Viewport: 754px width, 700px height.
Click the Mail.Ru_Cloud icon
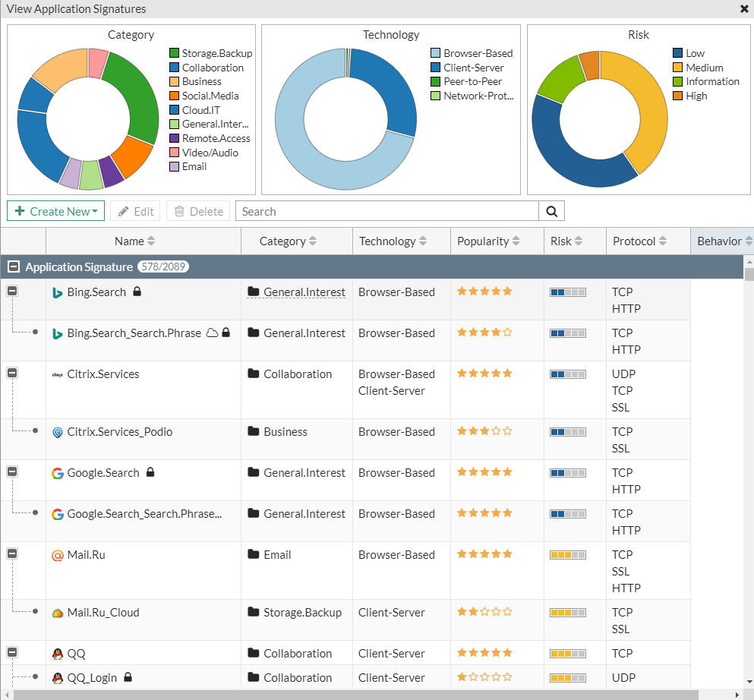pos(57,613)
